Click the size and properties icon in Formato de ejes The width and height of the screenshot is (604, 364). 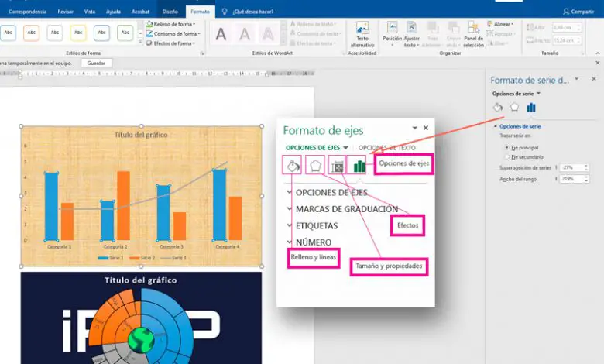click(x=337, y=167)
